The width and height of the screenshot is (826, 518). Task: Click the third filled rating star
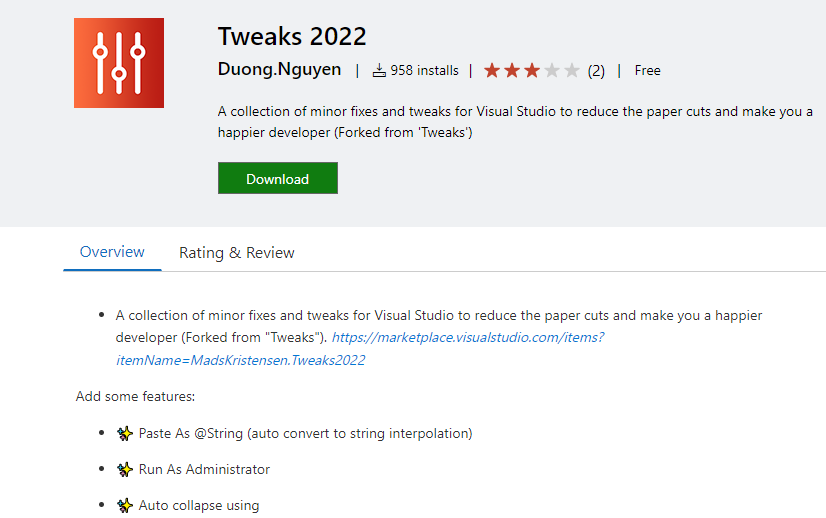532,71
